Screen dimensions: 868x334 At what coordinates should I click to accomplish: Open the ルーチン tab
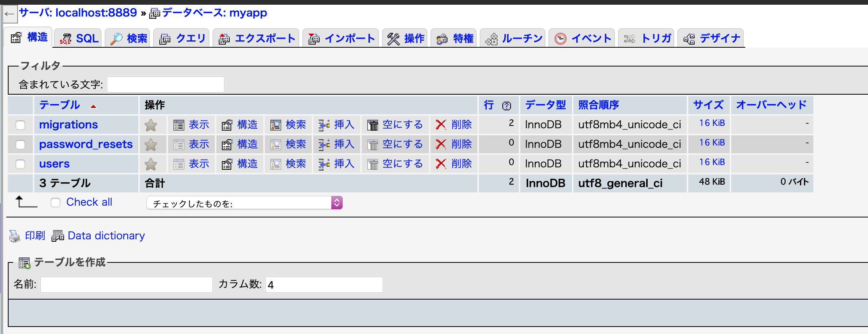click(x=513, y=38)
